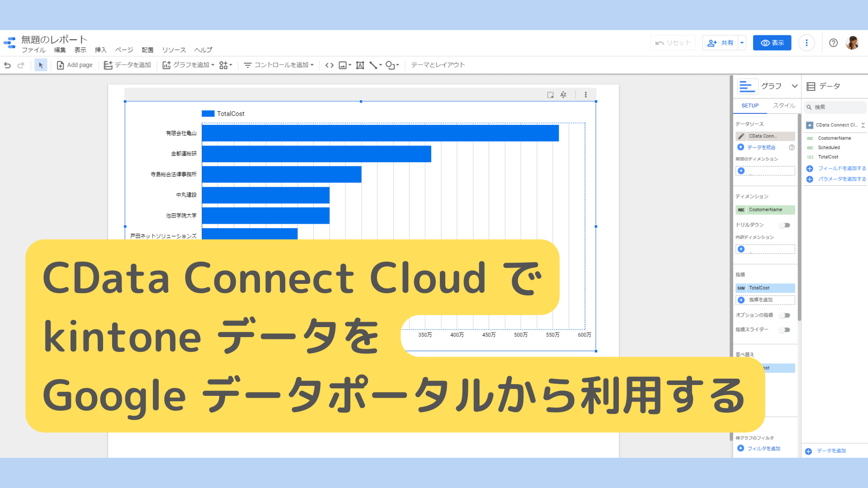Click the blue 表示 view button

[x=772, y=43]
